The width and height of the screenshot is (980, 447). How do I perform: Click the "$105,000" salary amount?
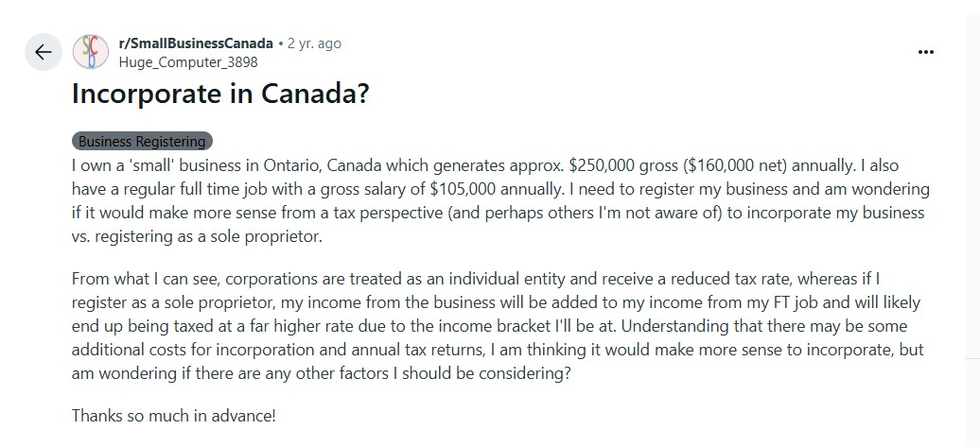[476, 189]
